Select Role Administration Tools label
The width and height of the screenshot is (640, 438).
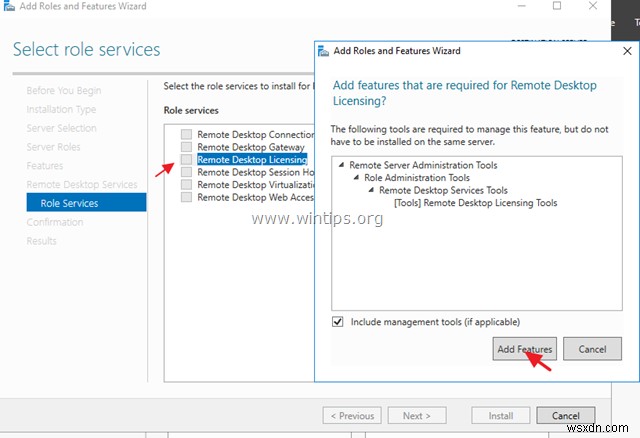tap(417, 178)
